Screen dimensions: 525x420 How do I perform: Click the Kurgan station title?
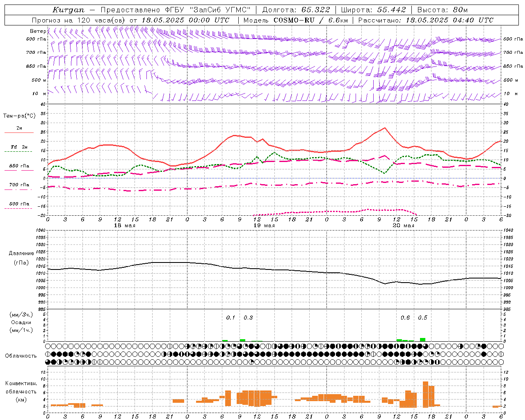point(68,10)
